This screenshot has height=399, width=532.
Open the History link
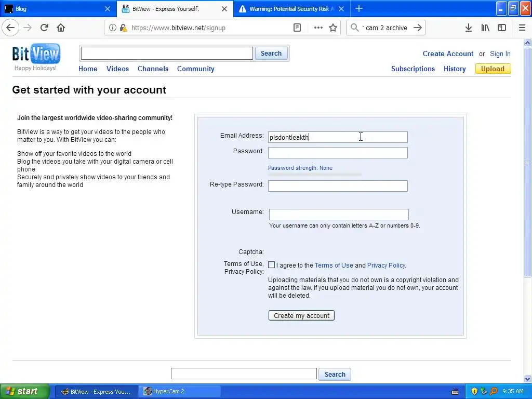tap(455, 69)
